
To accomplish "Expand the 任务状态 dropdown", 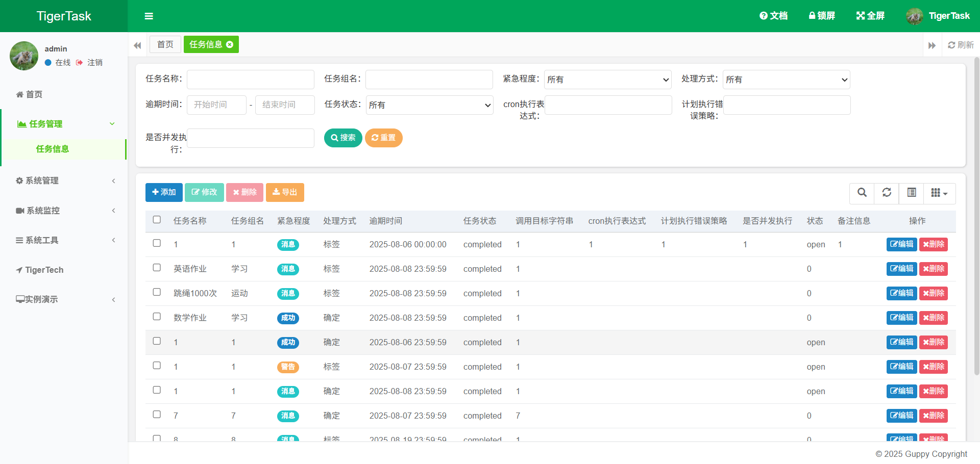I will point(429,105).
